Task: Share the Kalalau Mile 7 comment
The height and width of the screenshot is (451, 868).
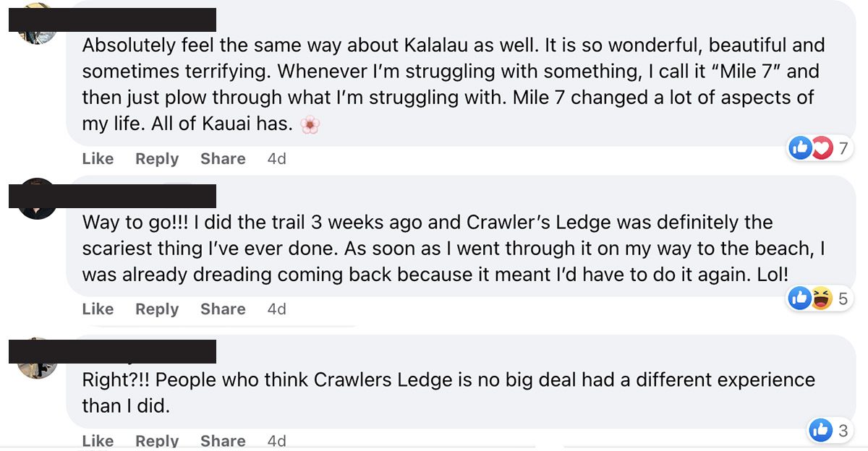Action: tap(223, 159)
